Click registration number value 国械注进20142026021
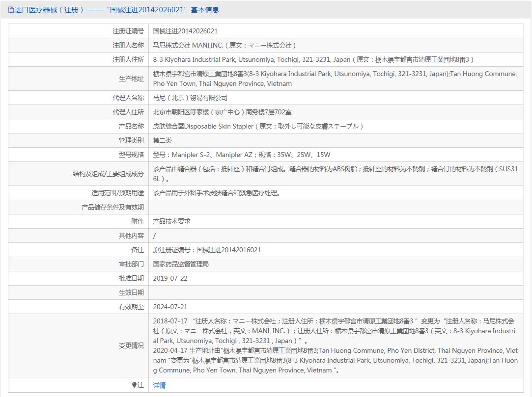The width and height of the screenshot is (532, 397). pos(185,31)
